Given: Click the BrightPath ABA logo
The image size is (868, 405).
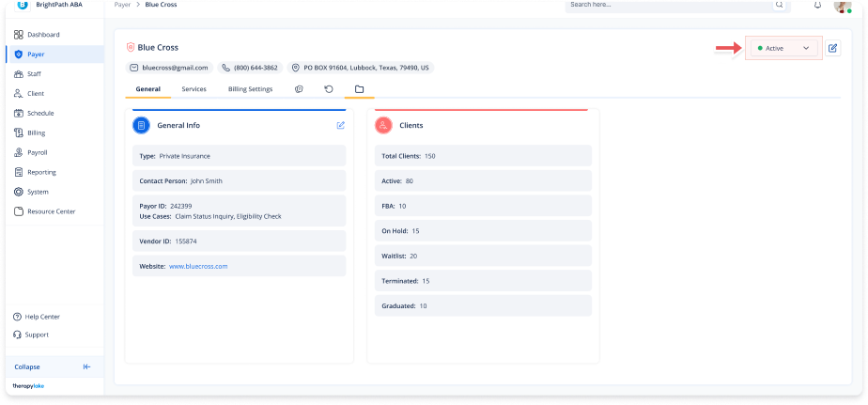Looking at the screenshot, I should (x=23, y=5).
